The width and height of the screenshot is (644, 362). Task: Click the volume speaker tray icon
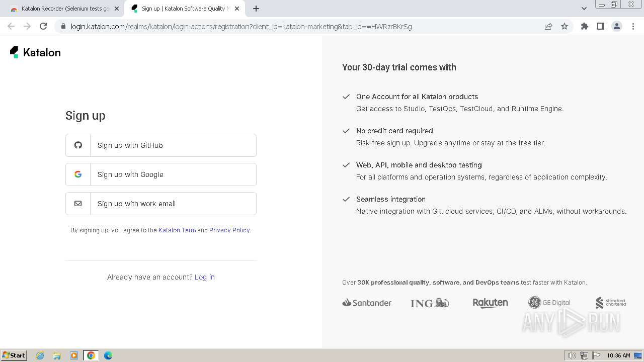572,355
